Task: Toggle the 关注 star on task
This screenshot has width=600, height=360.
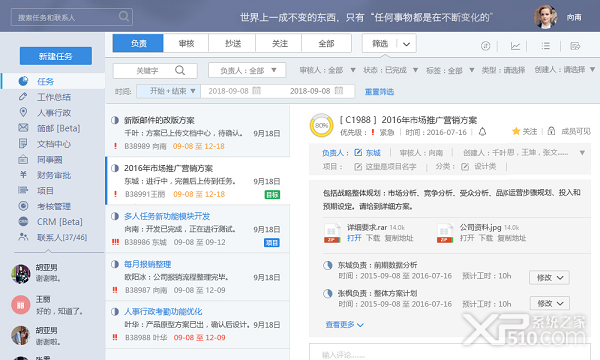Action: (x=516, y=132)
